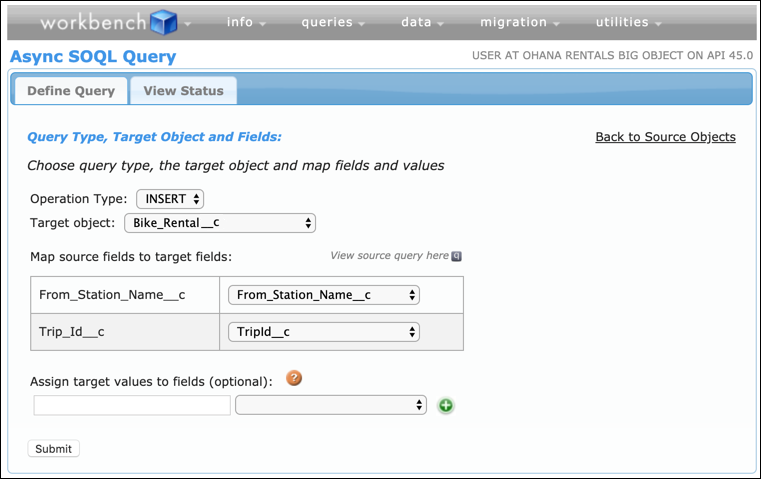Open the queries menu
This screenshot has height=479, width=761.
(333, 22)
